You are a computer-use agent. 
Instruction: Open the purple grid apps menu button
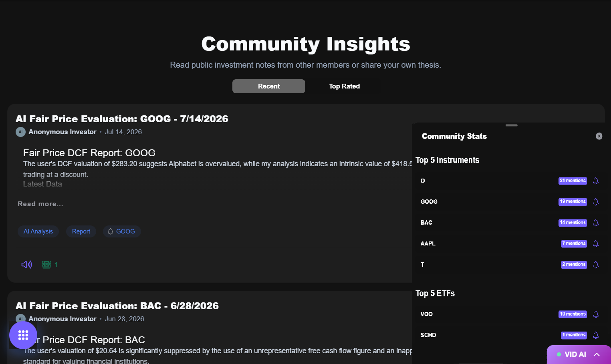click(x=23, y=335)
